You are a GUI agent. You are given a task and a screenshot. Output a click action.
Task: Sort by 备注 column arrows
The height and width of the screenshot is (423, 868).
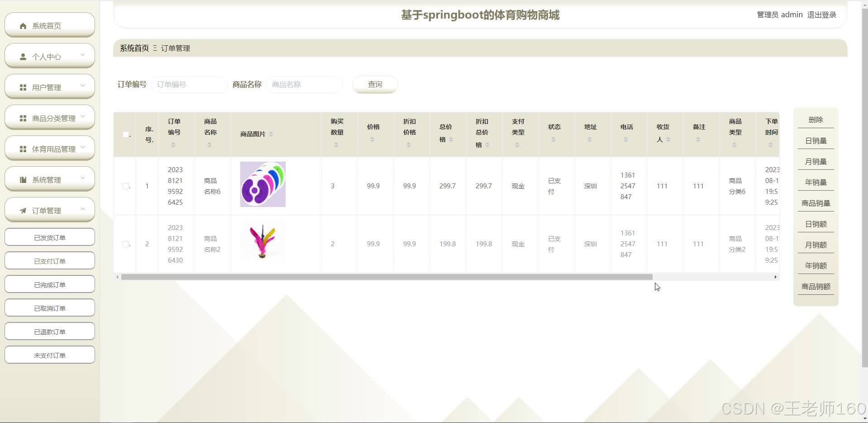(x=698, y=139)
